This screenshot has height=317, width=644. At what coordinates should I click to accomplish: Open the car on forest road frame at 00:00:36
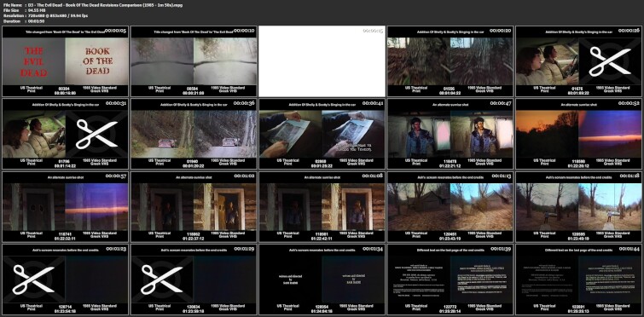click(194, 134)
